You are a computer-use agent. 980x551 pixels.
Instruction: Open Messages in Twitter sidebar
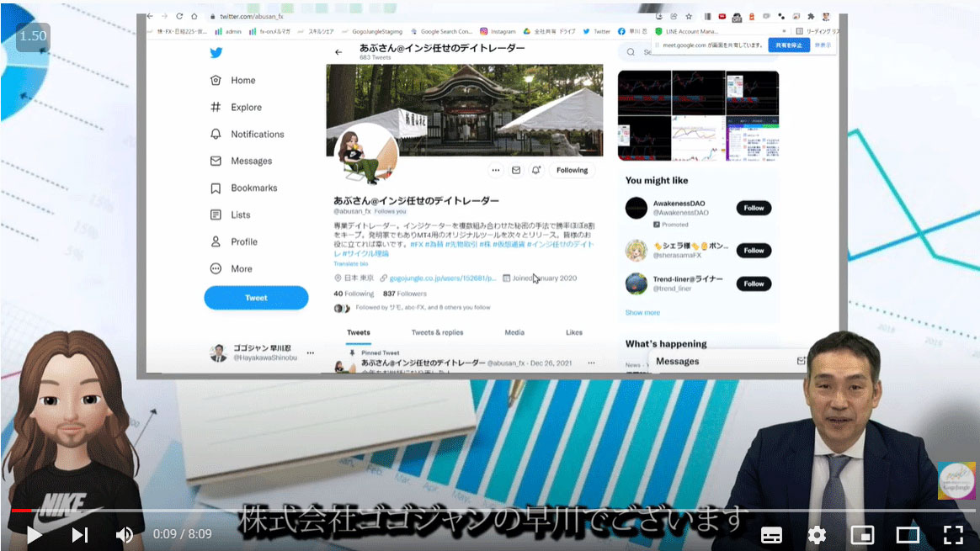pos(242,161)
